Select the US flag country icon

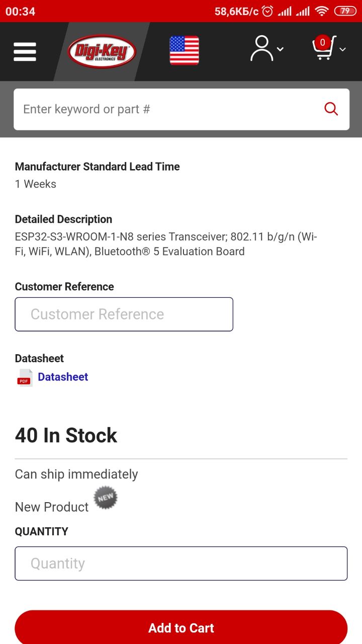tap(184, 50)
